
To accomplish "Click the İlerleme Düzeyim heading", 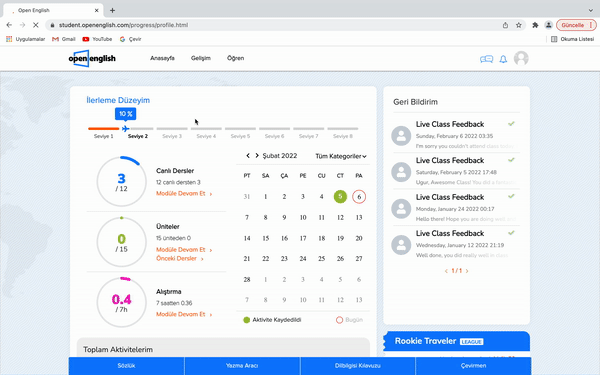I will tap(118, 100).
